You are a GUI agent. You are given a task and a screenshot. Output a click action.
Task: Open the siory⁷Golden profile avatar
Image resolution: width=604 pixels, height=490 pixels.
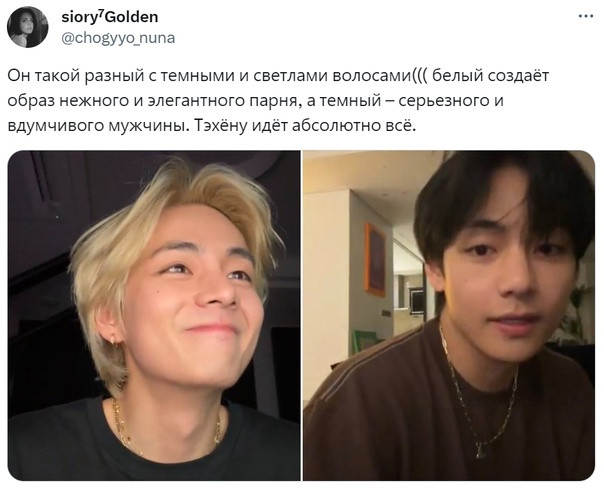pyautogui.click(x=27, y=27)
